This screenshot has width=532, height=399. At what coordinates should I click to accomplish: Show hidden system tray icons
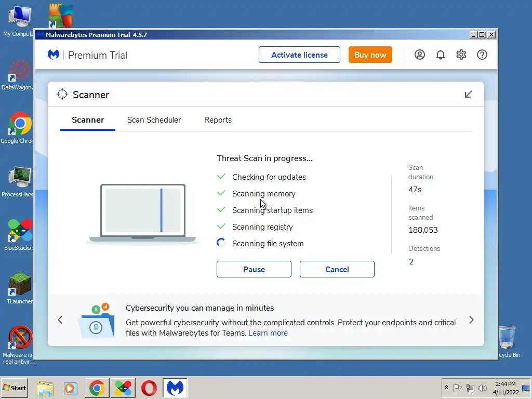pyautogui.click(x=446, y=388)
